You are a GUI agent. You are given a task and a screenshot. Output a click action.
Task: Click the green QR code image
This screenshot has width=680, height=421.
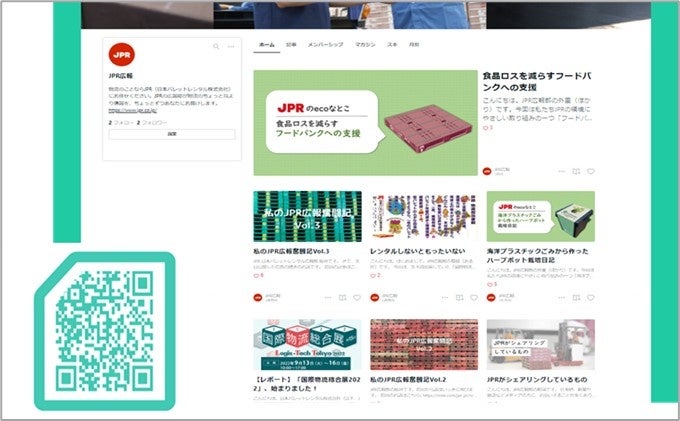coord(105,331)
